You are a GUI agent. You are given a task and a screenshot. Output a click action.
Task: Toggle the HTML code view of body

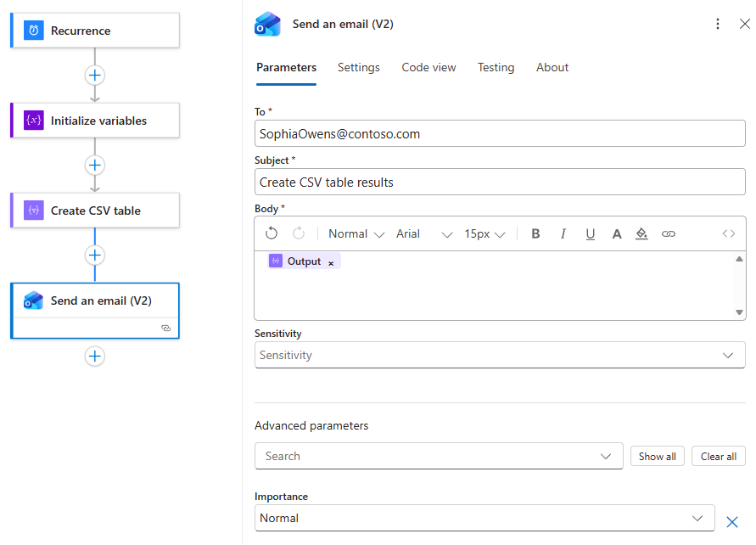coord(729,234)
